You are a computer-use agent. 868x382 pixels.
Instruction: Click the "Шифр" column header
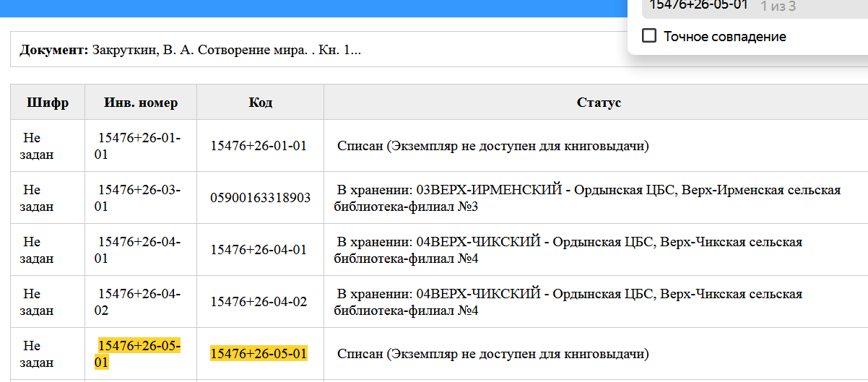point(48,103)
